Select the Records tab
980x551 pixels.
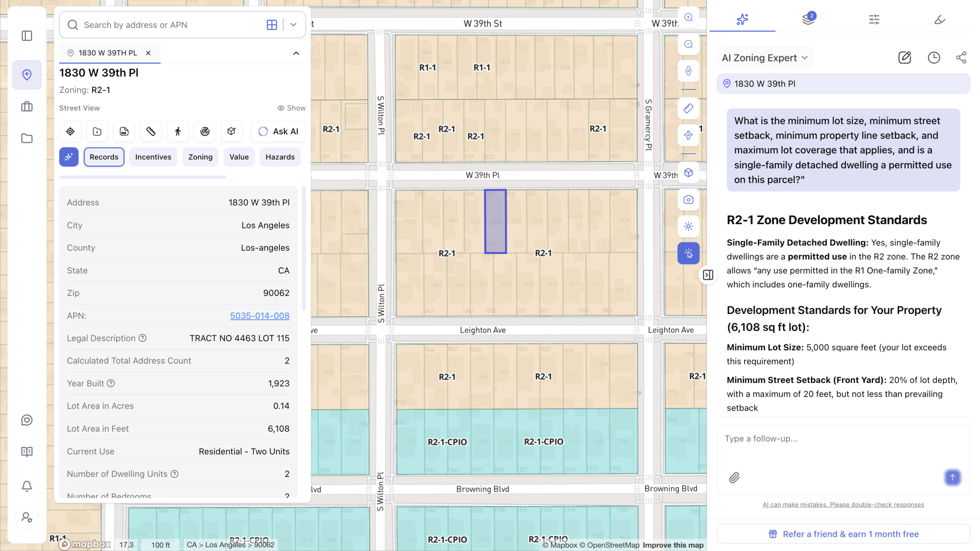point(104,157)
